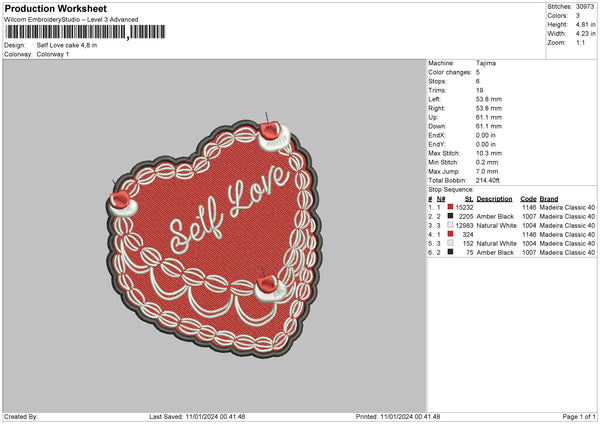600x424 pixels.
Task: Click the 'Brand' column header
Action: 549,199
